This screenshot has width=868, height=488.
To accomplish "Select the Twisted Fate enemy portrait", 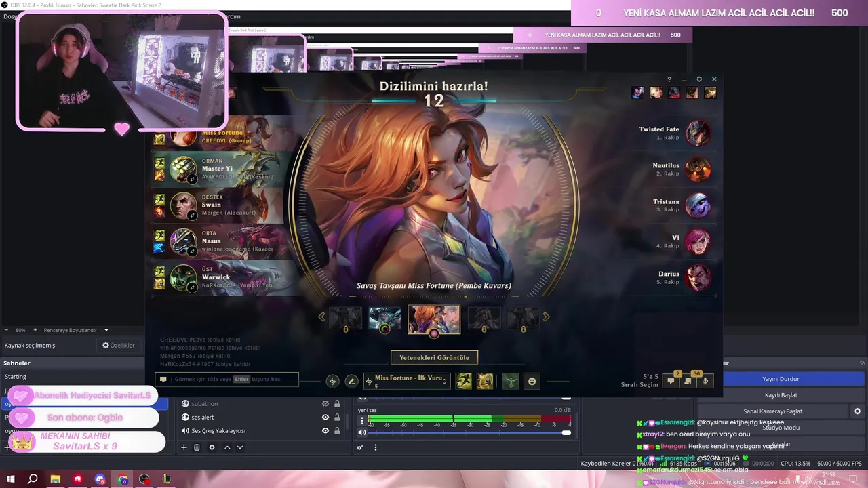I will coord(698,133).
